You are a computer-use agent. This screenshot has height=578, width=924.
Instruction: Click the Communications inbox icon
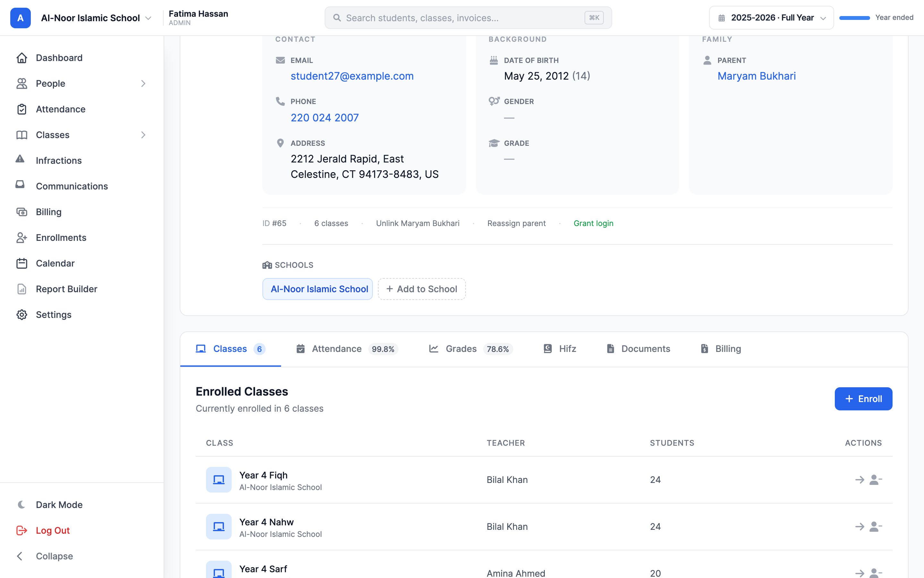pyautogui.click(x=20, y=185)
